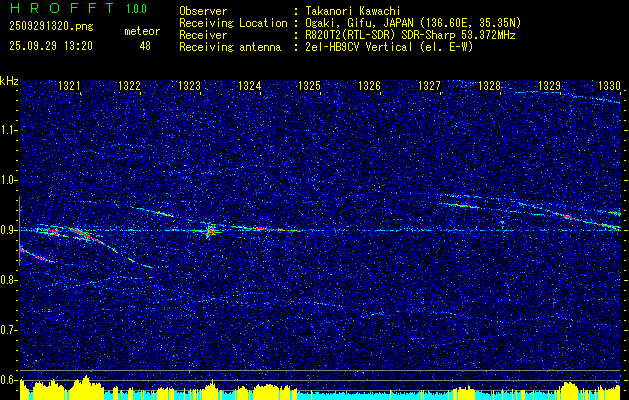This screenshot has width=629, height=400.
Task: Click the date stamp 25.09.29 13:20
Action: click(x=51, y=46)
